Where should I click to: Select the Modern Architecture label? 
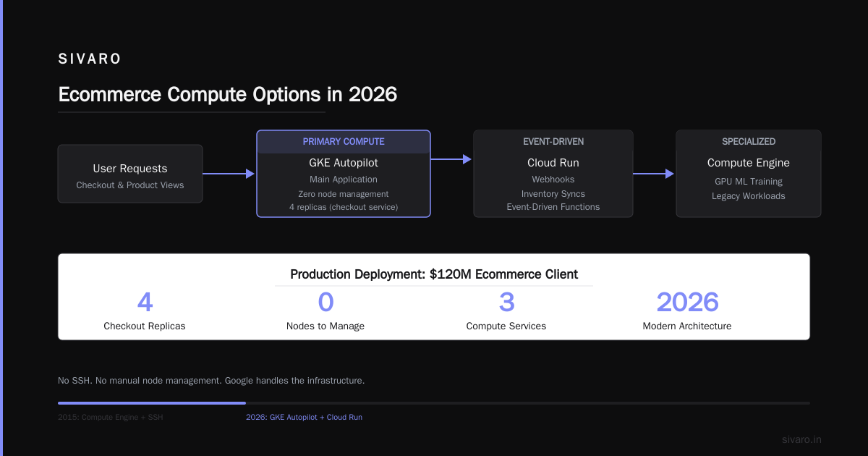(x=687, y=326)
